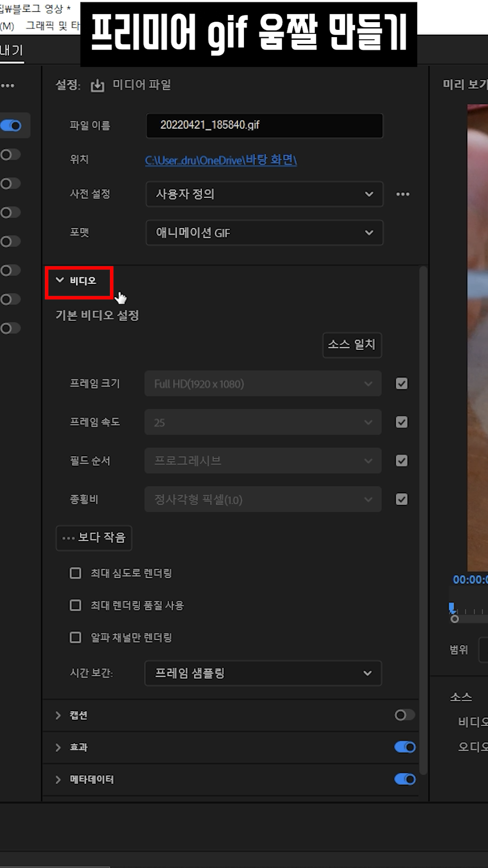488x868 pixels.
Task: Toggle the 메타데이터 section switch
Action: coord(404,779)
